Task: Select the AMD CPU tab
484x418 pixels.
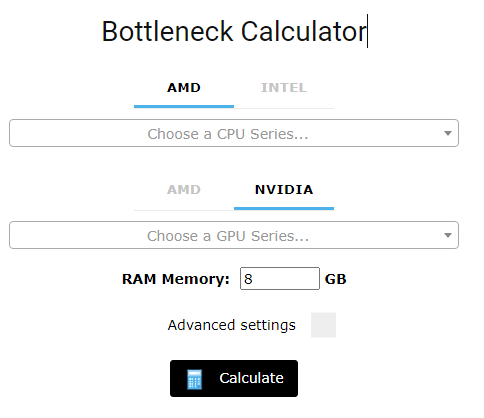Action: pos(184,88)
